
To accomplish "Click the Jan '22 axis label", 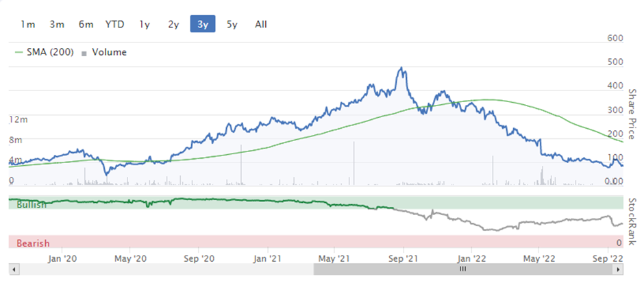I will [471, 258].
